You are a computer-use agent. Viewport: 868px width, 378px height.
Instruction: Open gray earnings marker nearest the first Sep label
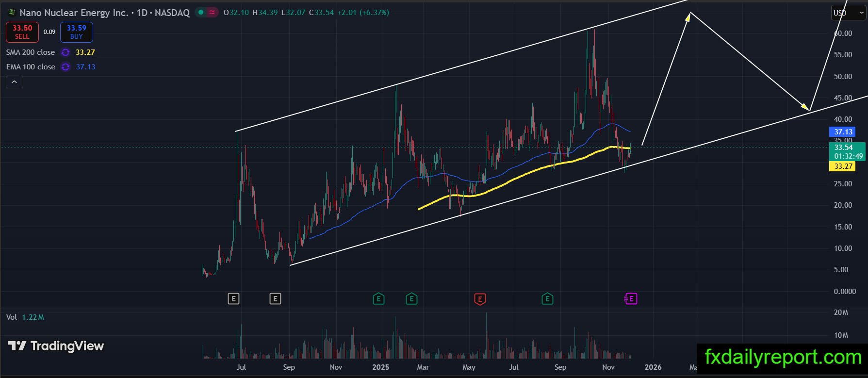point(275,299)
